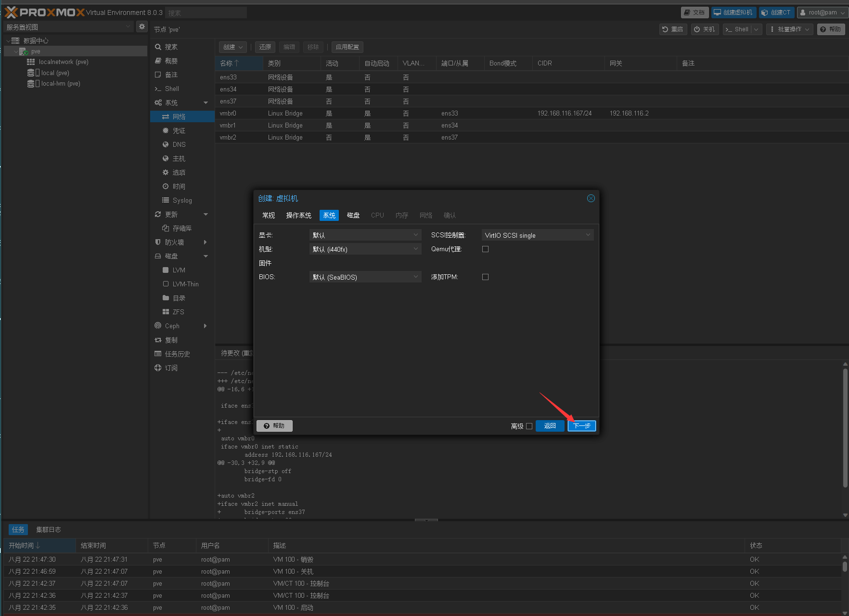Open the SCSI controller dropdown
This screenshot has height=616, width=849.
[x=537, y=235]
